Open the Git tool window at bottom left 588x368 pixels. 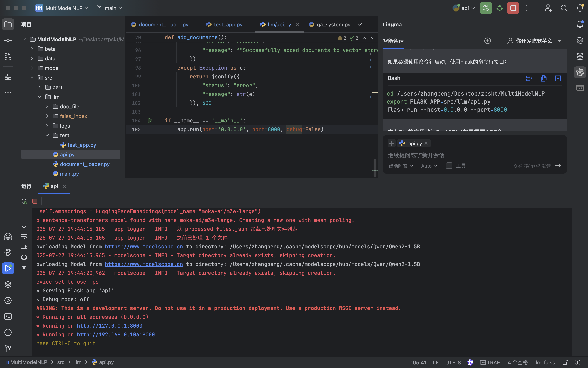[x=8, y=348]
